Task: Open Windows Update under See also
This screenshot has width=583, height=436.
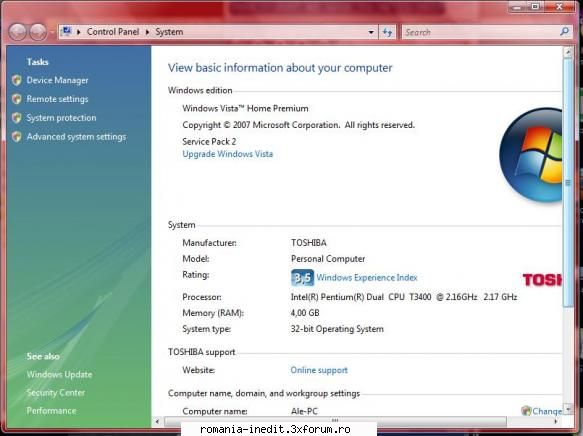Action: click(59, 374)
